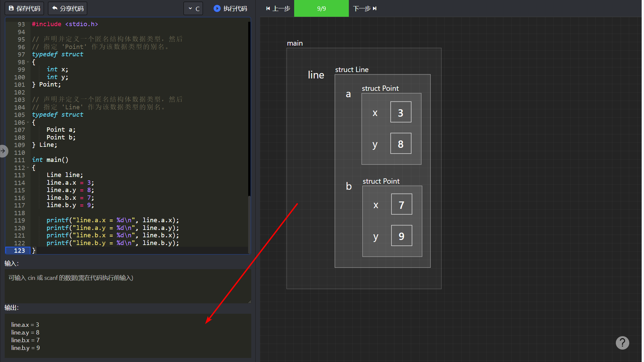Click the resize handle of the input textarea
This screenshot has width=644, height=362.
pyautogui.click(x=249, y=301)
